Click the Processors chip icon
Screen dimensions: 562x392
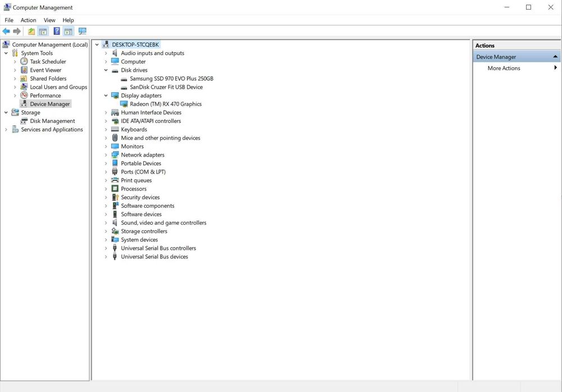[115, 189]
